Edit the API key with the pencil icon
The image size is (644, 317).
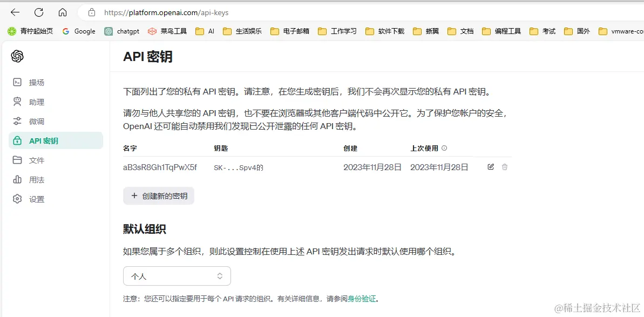point(490,167)
